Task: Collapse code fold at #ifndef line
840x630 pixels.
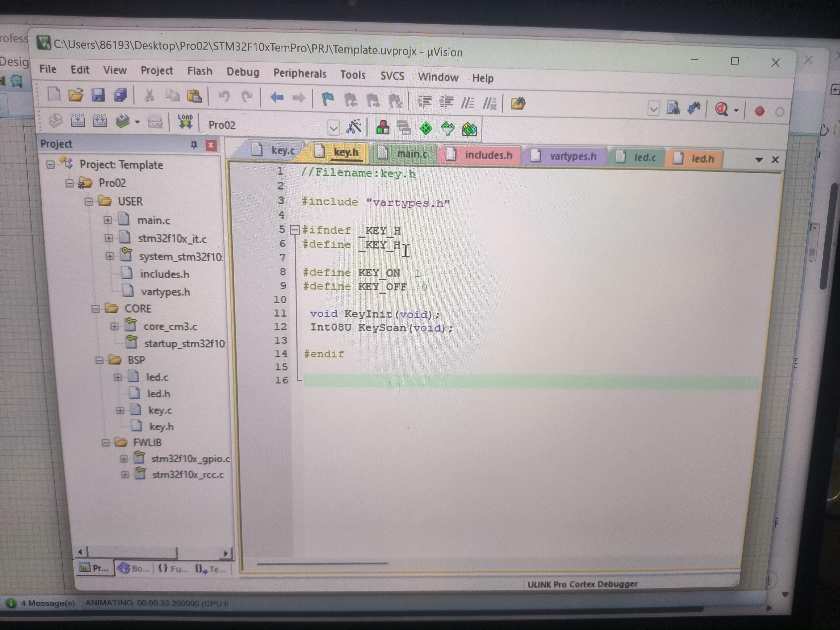Action: [295, 229]
